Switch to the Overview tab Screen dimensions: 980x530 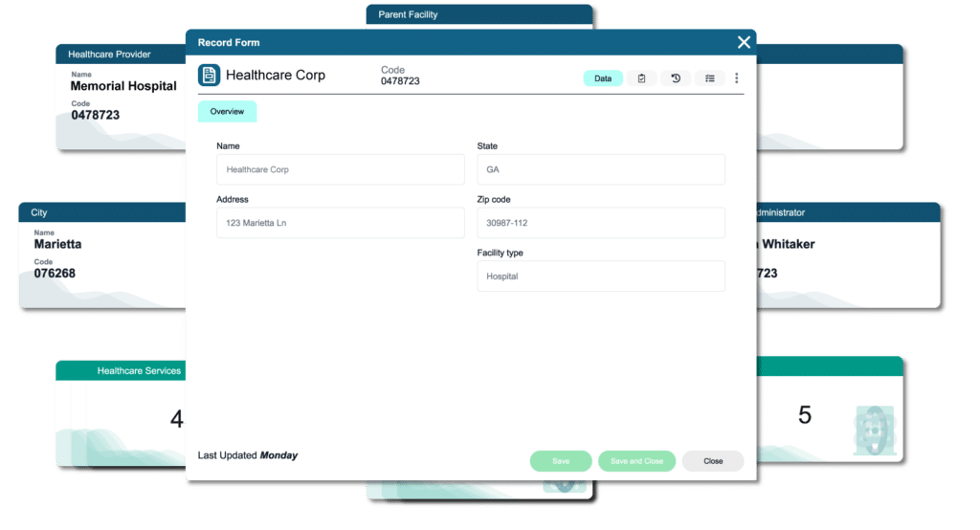(227, 111)
